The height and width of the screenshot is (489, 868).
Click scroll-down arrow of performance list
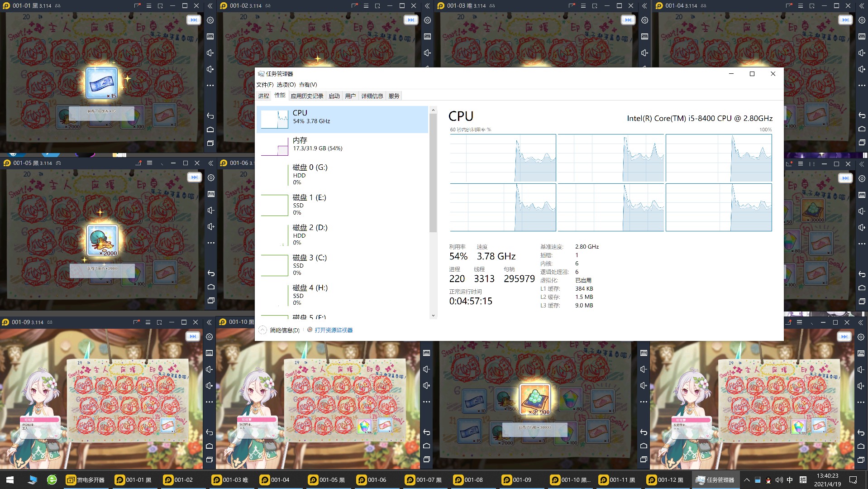point(433,316)
